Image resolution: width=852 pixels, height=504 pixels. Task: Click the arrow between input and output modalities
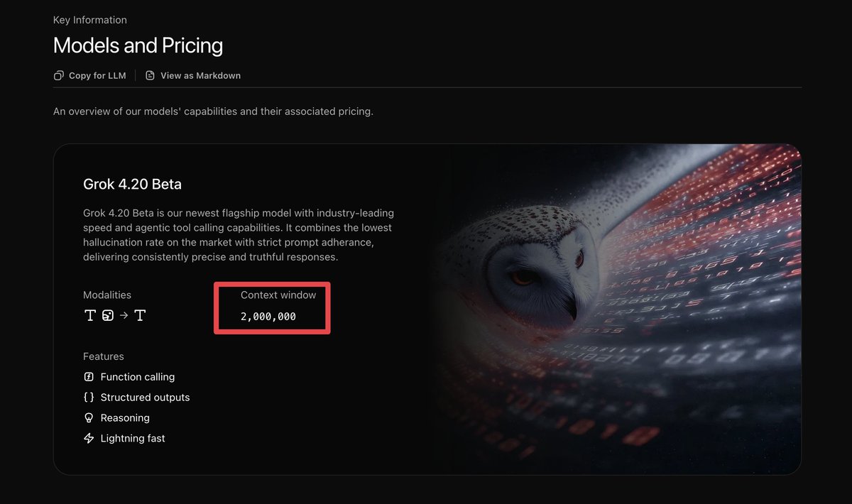tap(124, 315)
